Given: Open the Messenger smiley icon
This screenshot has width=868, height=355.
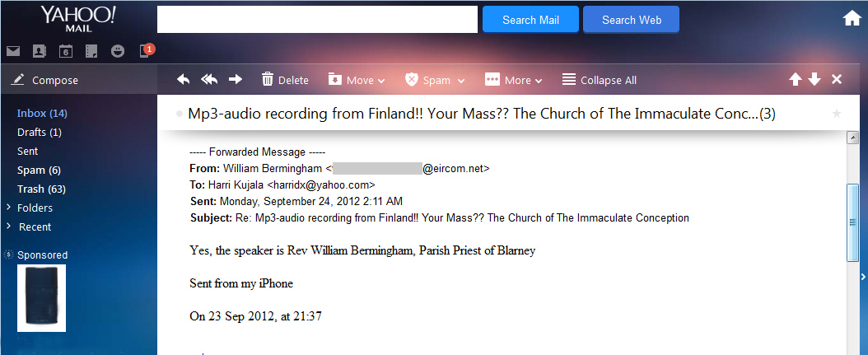Looking at the screenshot, I should point(118,52).
